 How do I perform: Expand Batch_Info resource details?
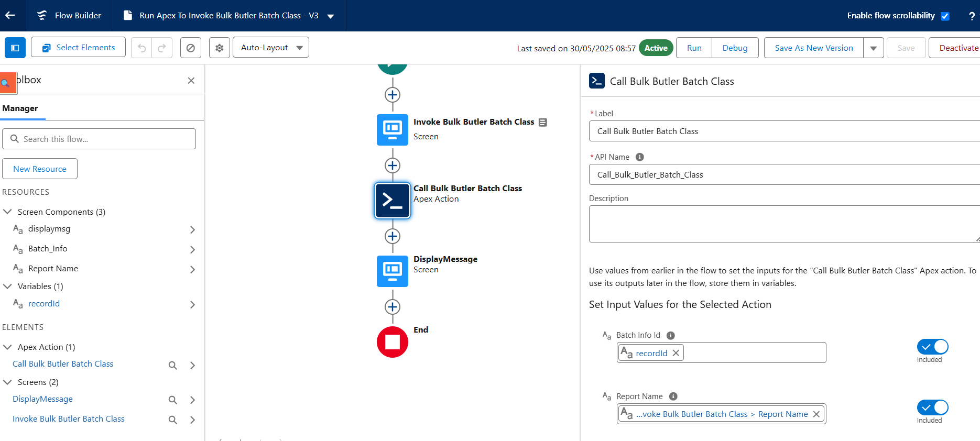192,250
